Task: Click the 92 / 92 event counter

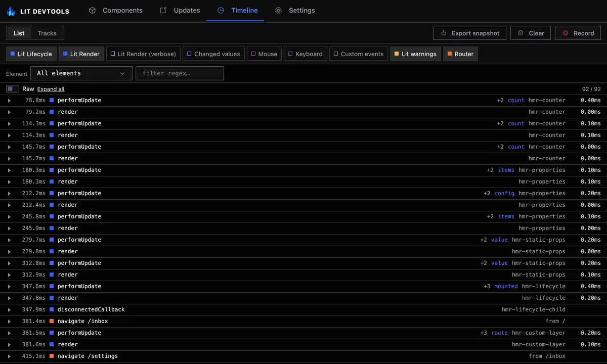Action: (x=591, y=89)
